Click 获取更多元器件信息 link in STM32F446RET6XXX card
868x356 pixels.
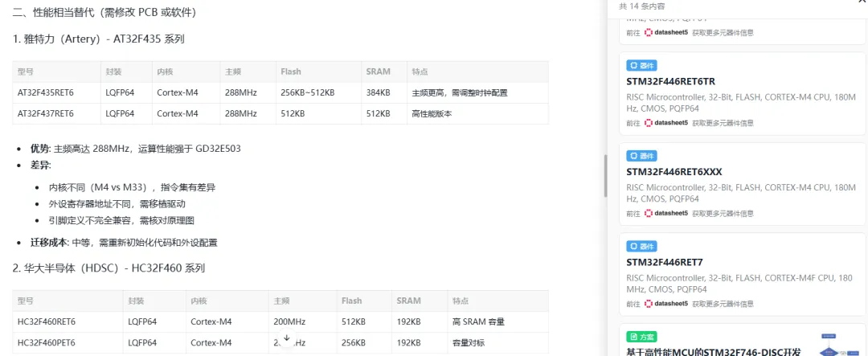723,213
